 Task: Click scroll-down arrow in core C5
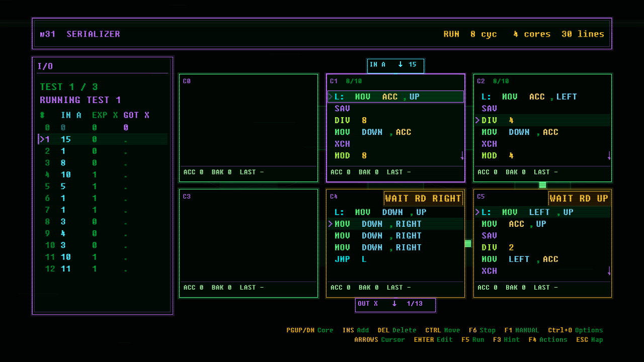pos(609,271)
